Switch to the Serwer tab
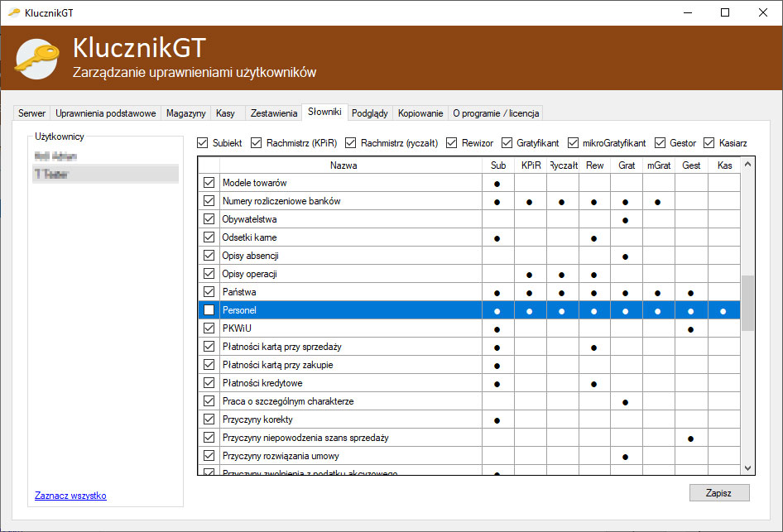This screenshot has width=783, height=532. click(x=32, y=113)
